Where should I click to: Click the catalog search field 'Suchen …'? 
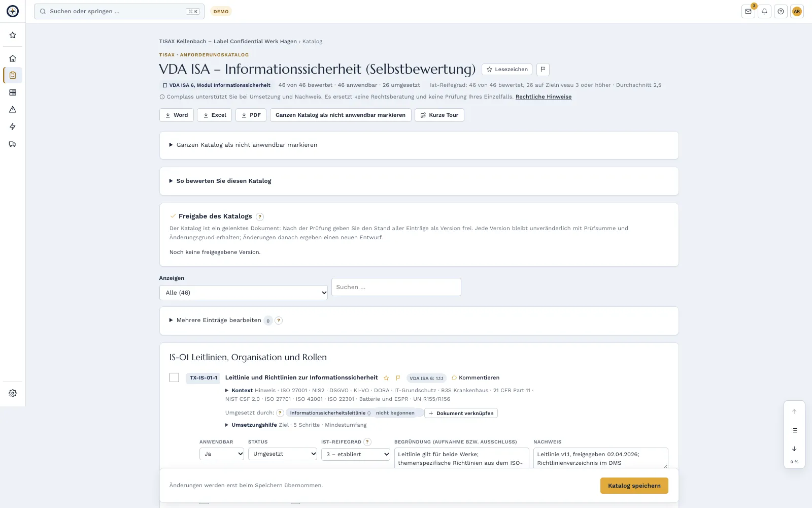coord(396,287)
